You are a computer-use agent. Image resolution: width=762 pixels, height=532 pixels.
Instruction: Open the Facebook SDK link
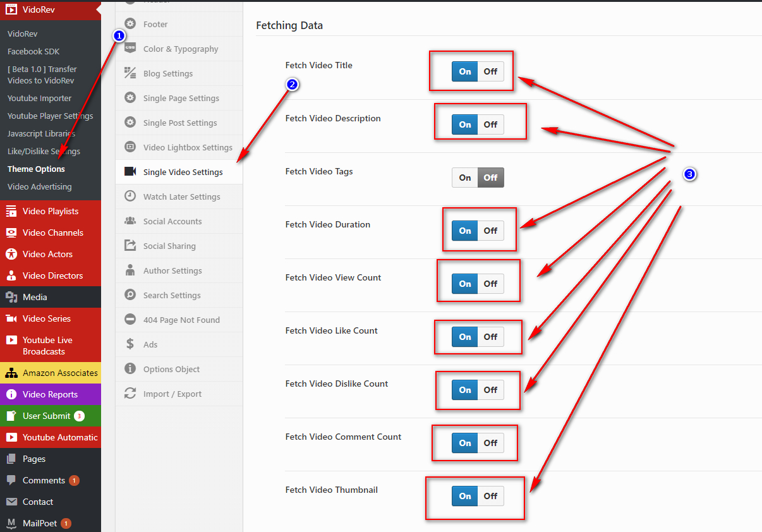pyautogui.click(x=33, y=52)
